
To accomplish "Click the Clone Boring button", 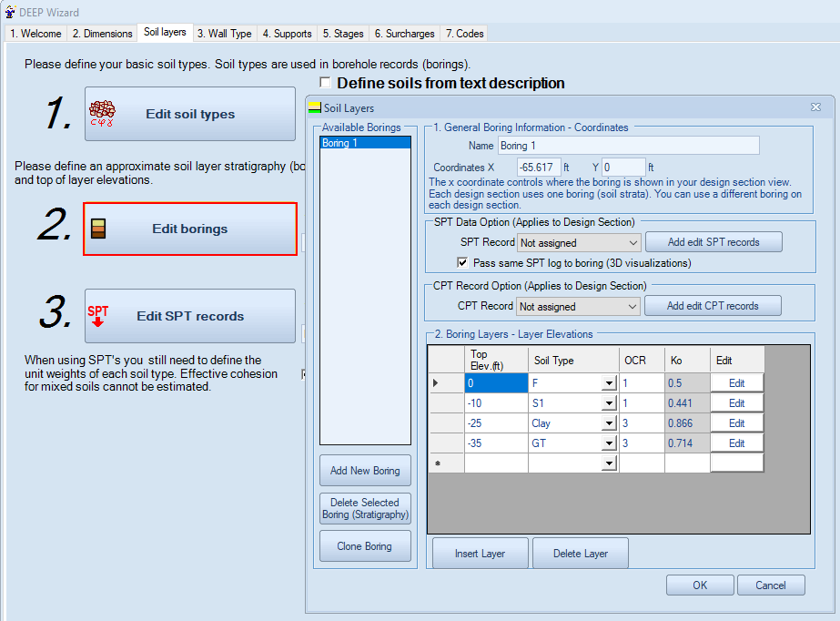I will click(x=365, y=546).
